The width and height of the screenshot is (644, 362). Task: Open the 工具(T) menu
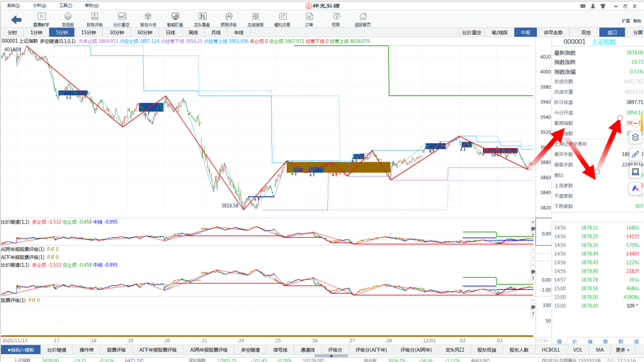tap(65, 6)
